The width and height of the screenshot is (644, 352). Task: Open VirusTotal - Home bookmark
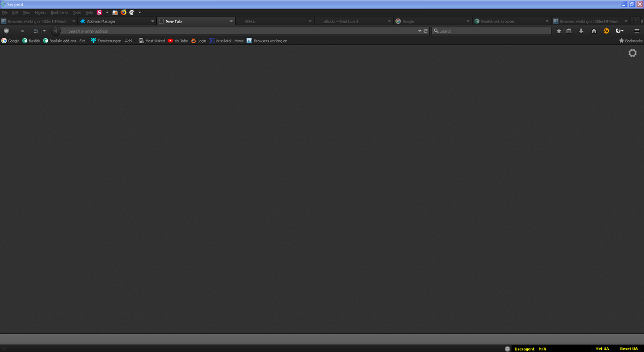[x=226, y=41]
